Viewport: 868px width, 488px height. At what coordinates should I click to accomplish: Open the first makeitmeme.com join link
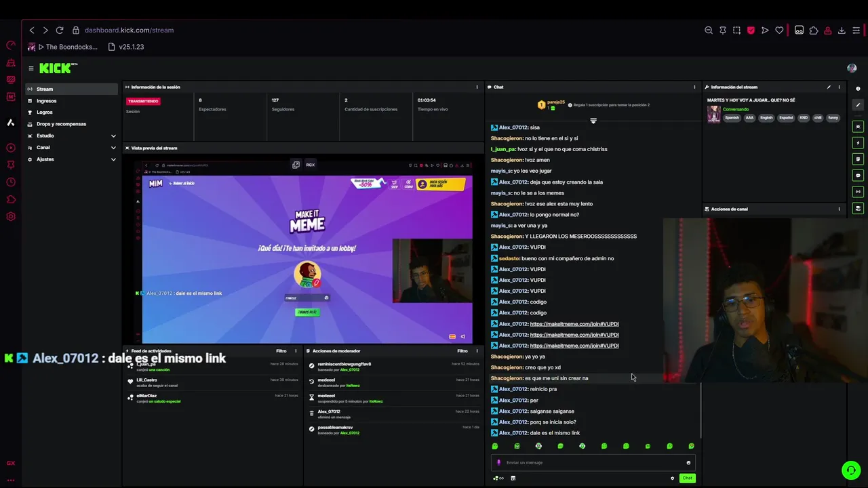pos(574,324)
